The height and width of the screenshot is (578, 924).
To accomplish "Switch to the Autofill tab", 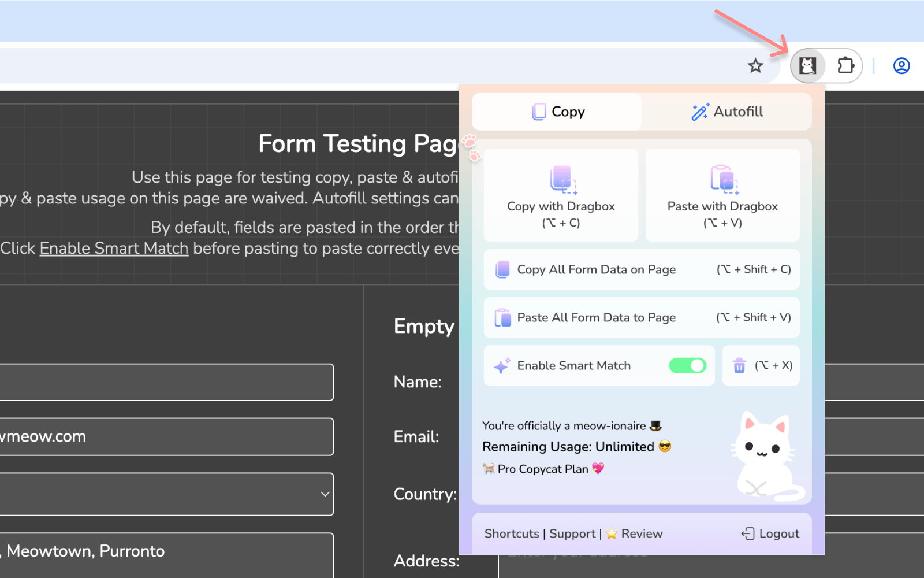I will click(x=727, y=112).
